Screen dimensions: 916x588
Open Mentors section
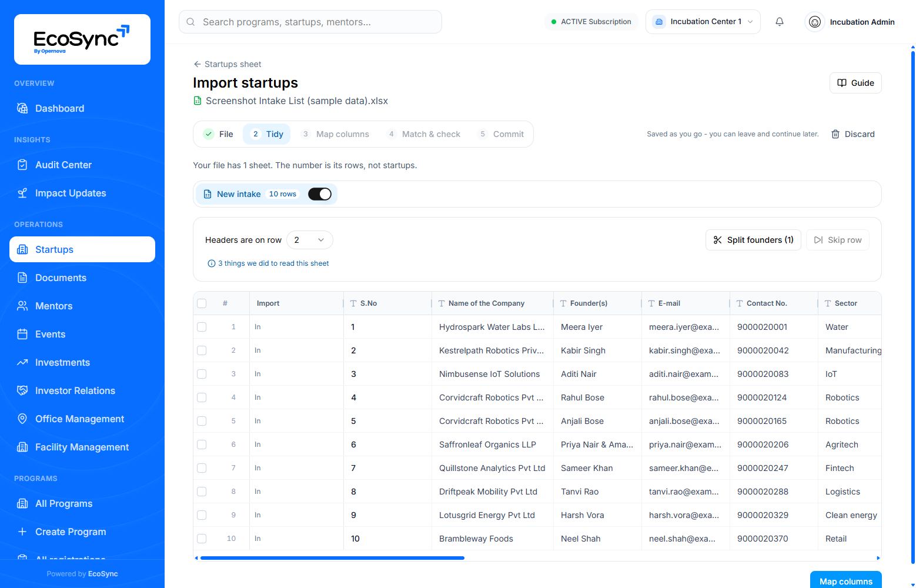coord(82,306)
